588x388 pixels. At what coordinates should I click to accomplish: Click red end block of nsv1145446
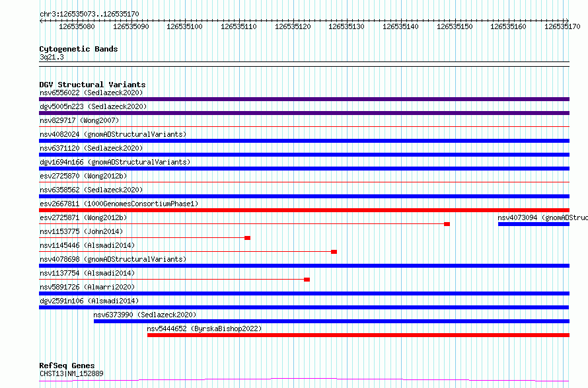click(334, 252)
